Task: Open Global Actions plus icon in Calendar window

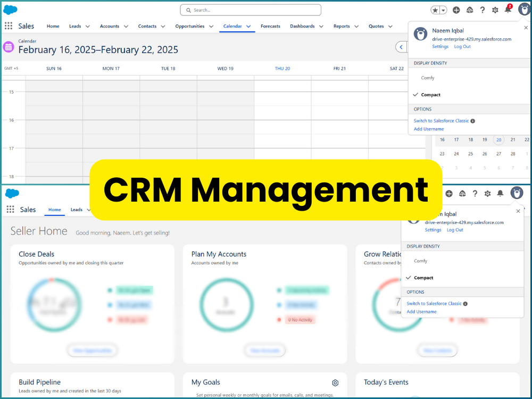Action: tap(456, 10)
